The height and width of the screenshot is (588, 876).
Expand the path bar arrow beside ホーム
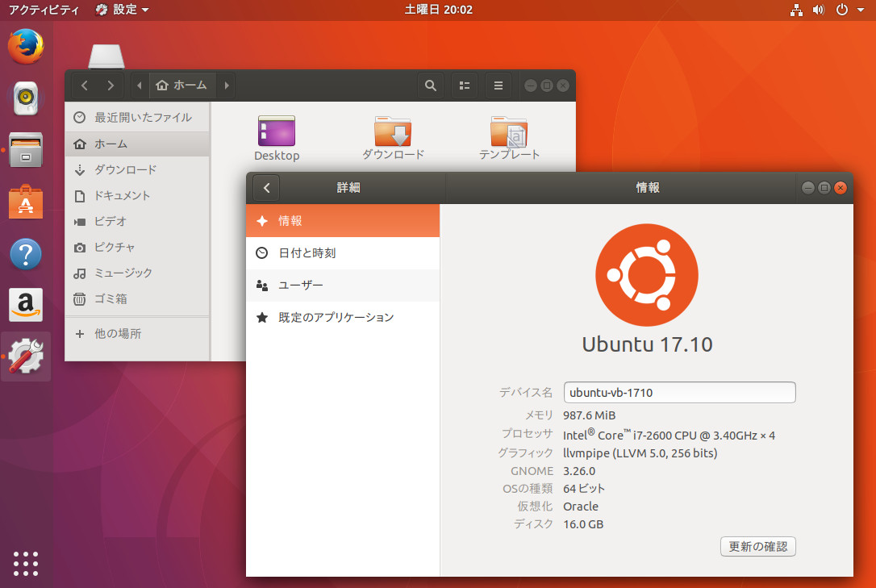tap(227, 85)
